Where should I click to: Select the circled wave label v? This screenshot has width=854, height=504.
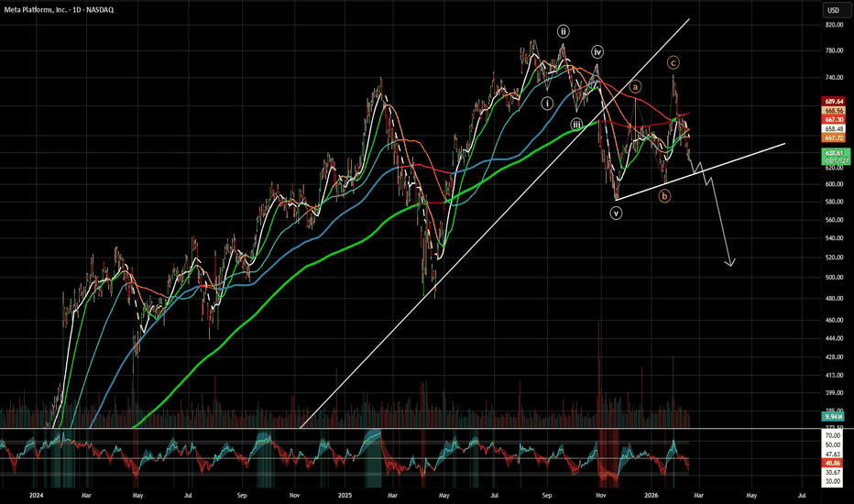616,214
